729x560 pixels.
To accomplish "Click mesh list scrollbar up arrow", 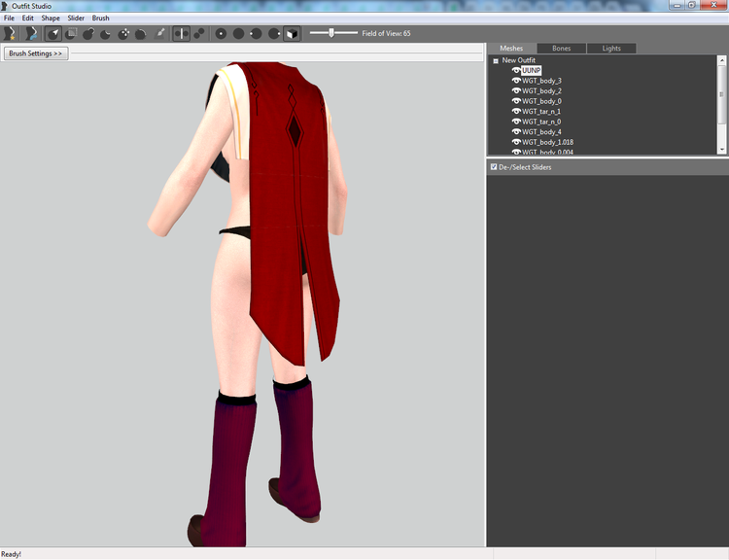I will (722, 60).
